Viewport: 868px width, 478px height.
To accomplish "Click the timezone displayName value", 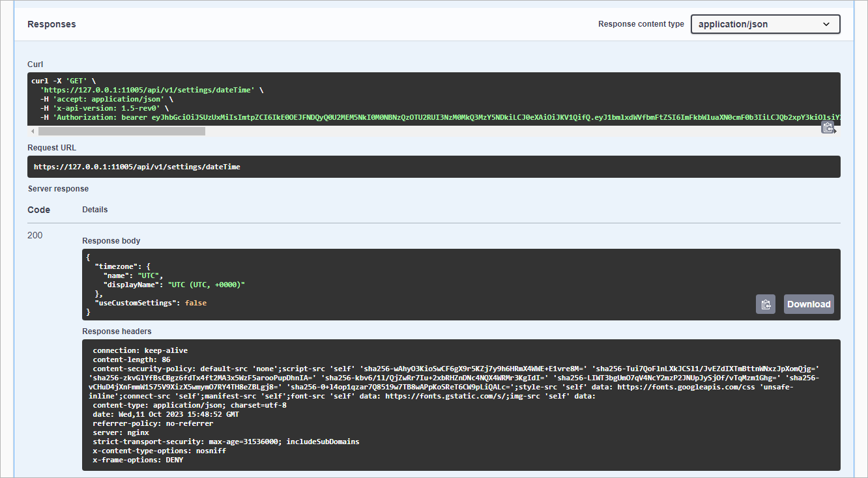I will pyautogui.click(x=207, y=285).
